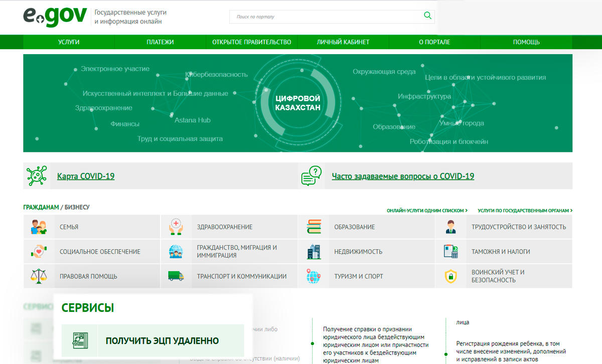Click the Семья family icon
This screenshot has height=364, width=602.
pyautogui.click(x=39, y=227)
